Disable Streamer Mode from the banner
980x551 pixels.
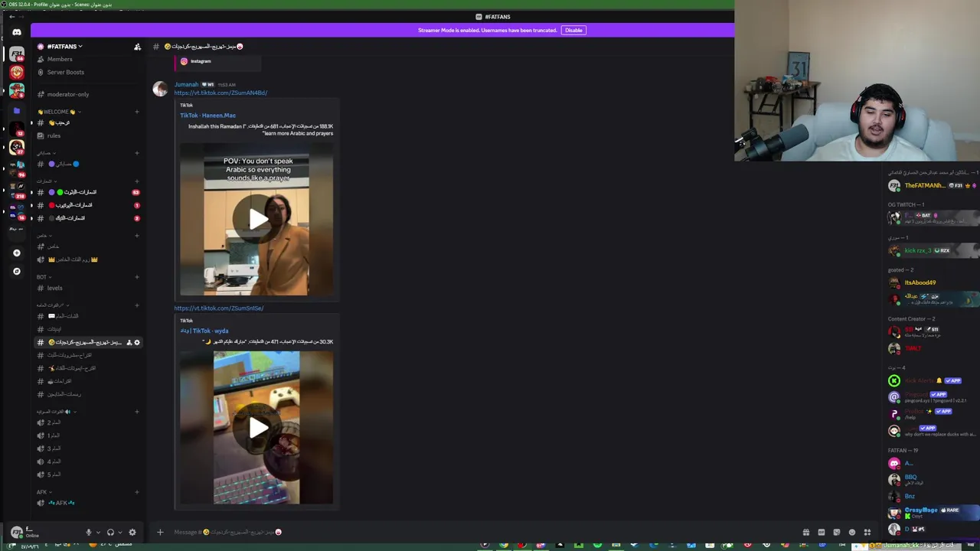(x=573, y=30)
